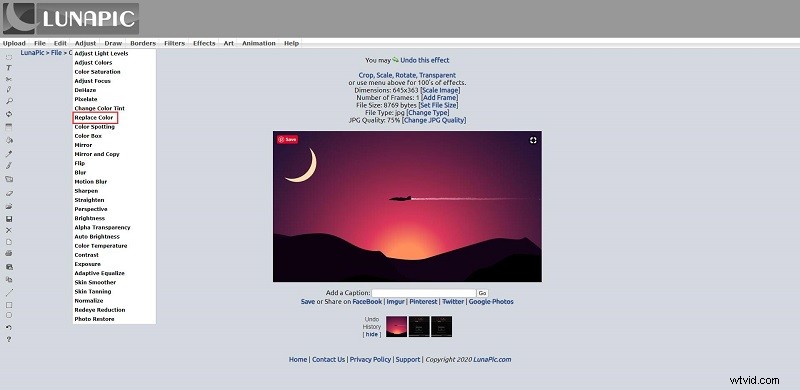Image resolution: width=800 pixels, height=390 pixels.
Task: Click the Add a Caption text field
Action: coord(423,293)
